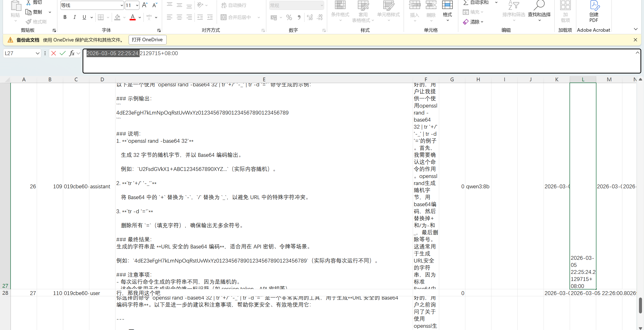Toggle bold formatting

(65, 17)
